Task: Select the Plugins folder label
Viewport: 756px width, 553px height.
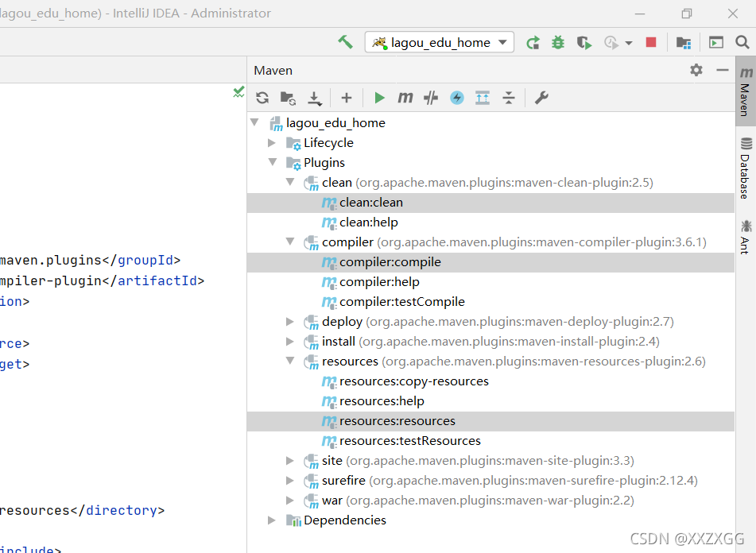Action: pyautogui.click(x=324, y=163)
